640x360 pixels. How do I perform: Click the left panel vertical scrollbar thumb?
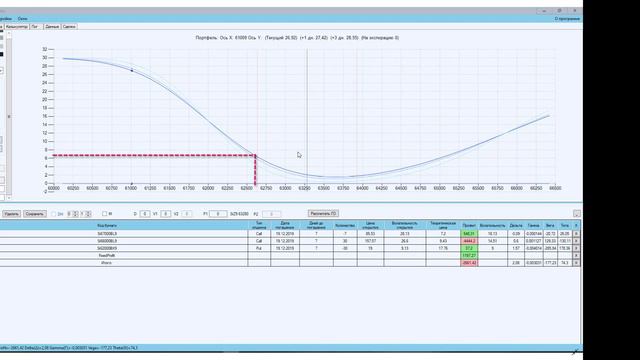9,116
